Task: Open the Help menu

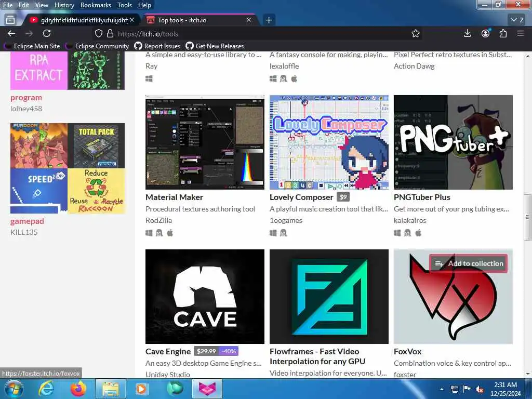Action: coord(144,5)
